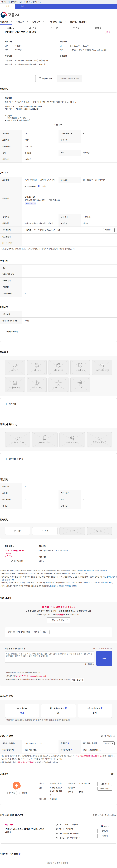Click the 주택자금 지원 welfare icon
This screenshot has height=868, width=117.
pos(15,385)
